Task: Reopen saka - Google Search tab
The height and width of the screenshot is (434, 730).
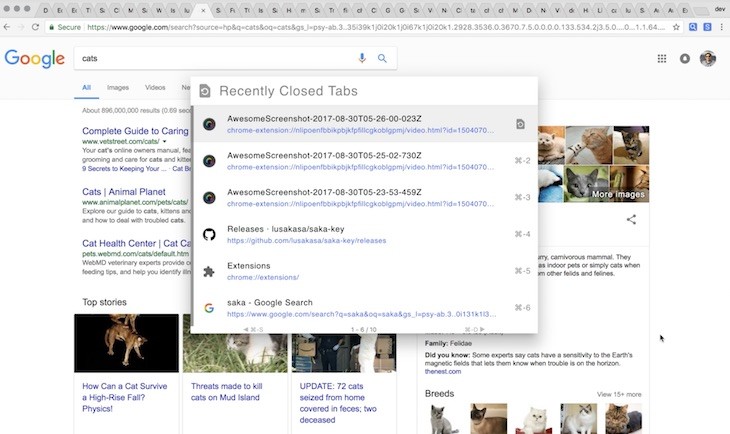Action: pyautogui.click(x=365, y=308)
